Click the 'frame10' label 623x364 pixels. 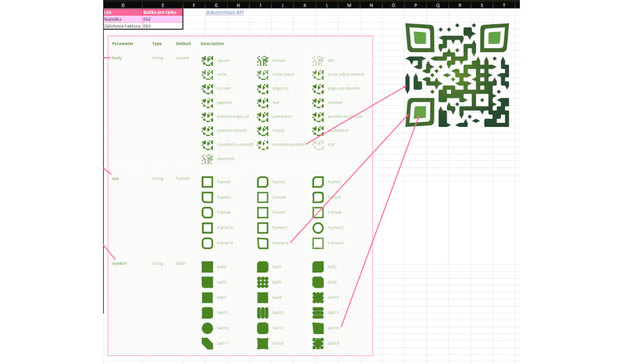225,228
